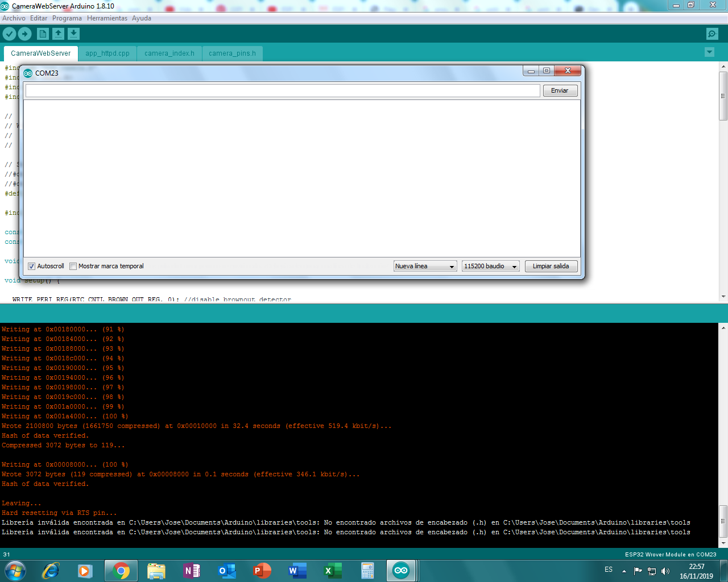Launch Internet Explorer from the taskbar

point(51,571)
